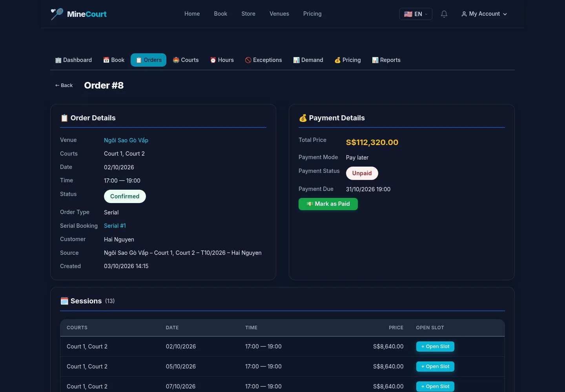Click the MineCourt racket logo icon
Viewport: 565px width, 392px height.
(57, 14)
